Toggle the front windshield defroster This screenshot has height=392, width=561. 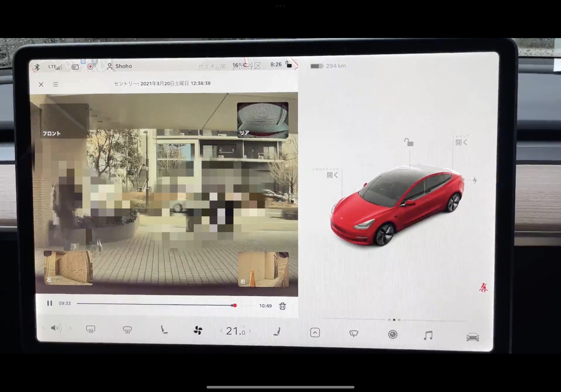[x=127, y=330]
